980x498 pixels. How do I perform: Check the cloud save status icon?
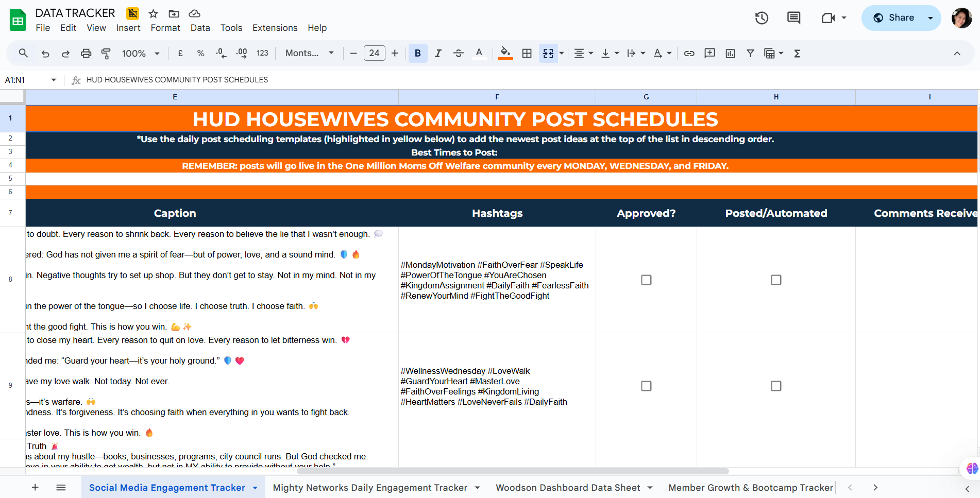tap(194, 13)
